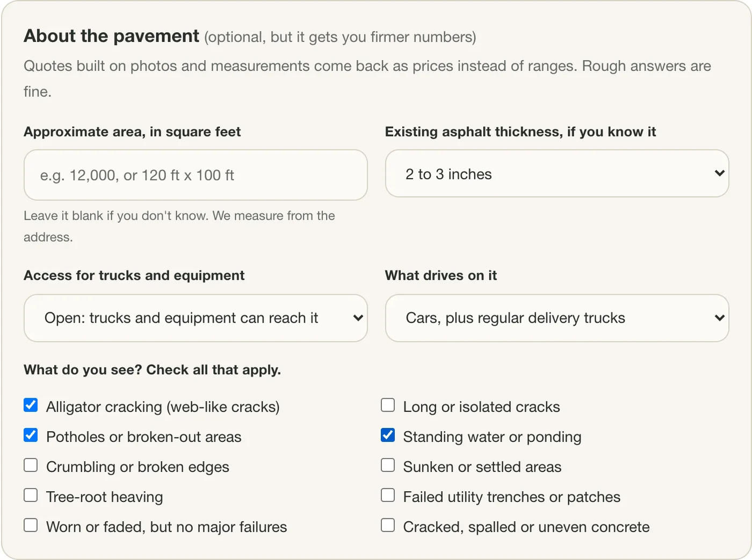Image resolution: width=752 pixels, height=560 pixels.
Task: Click the 'What drives on it' label
Action: (440, 275)
